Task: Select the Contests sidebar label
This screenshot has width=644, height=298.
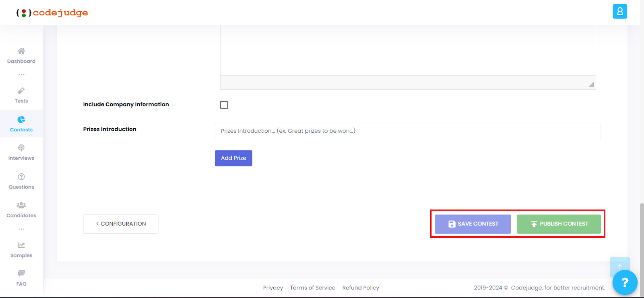Action: coord(21,129)
